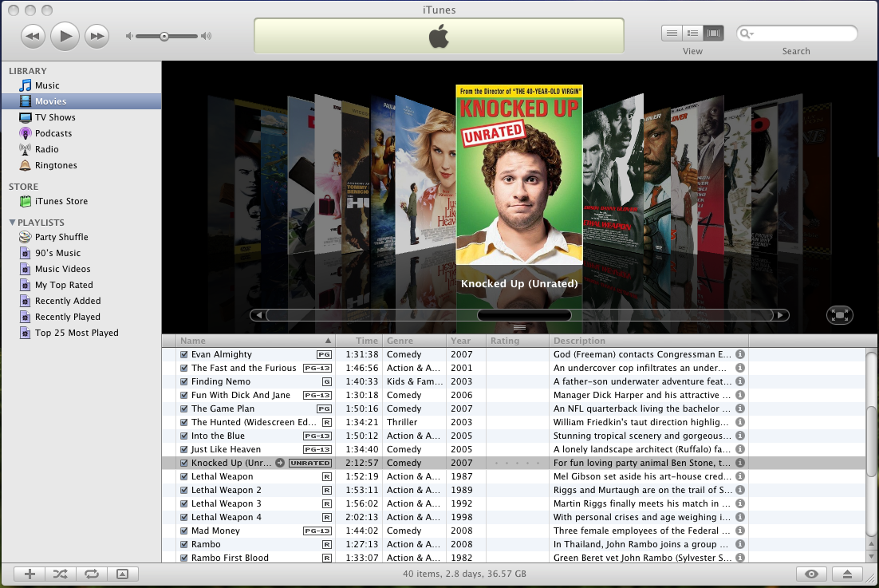Enter full-screen Cover Flow
The width and height of the screenshot is (879, 588).
(x=839, y=315)
